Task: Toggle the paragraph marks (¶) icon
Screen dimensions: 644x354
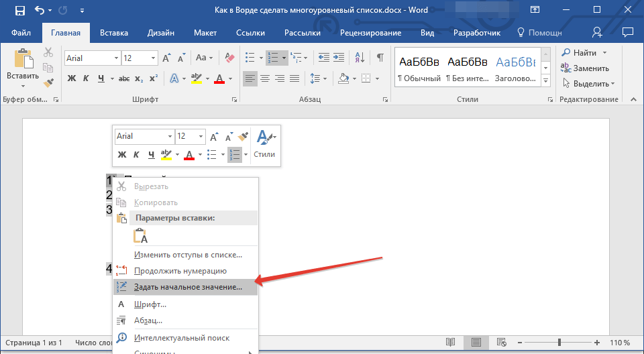Action: 380,58
